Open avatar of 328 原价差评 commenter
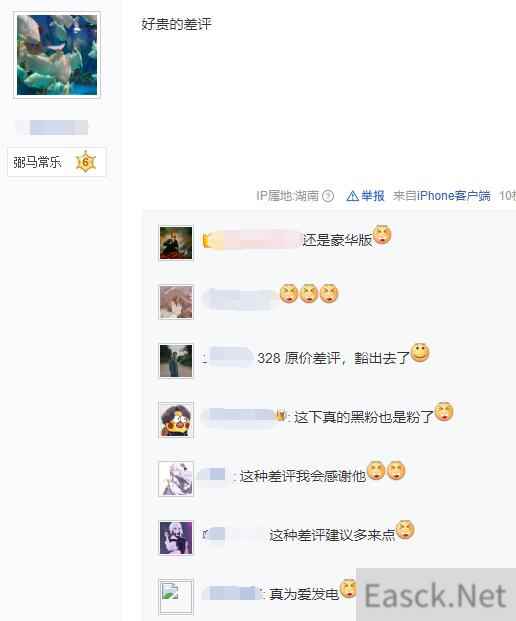The height and width of the screenshot is (621, 516). (x=176, y=361)
